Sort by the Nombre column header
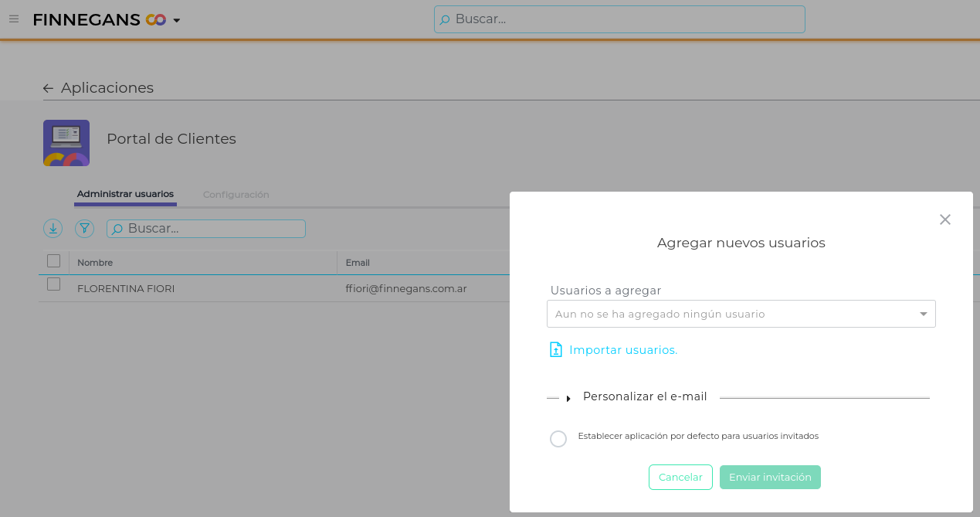Image resolution: width=980 pixels, height=517 pixels. tap(95, 263)
